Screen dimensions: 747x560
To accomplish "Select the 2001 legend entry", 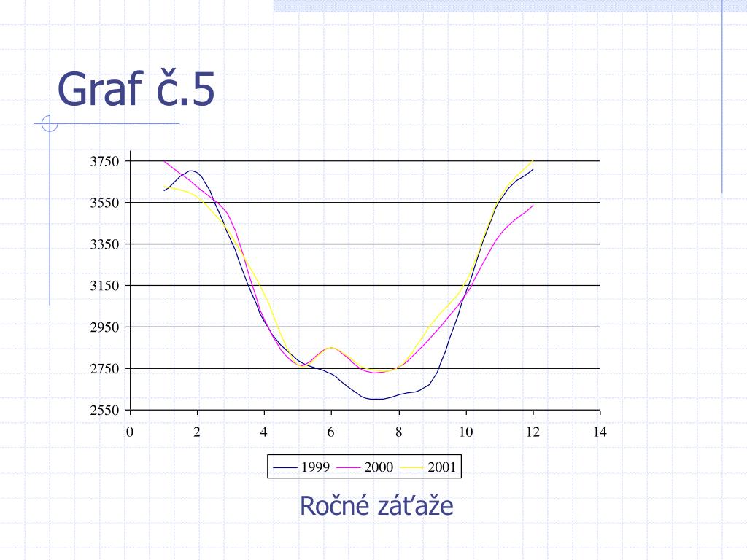I will pos(427,467).
